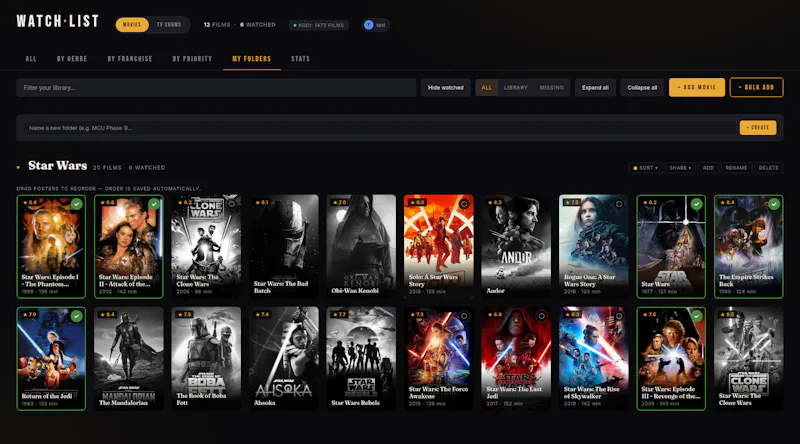Mark The Last Jedi as watched
800x444 pixels.
pos(542,316)
